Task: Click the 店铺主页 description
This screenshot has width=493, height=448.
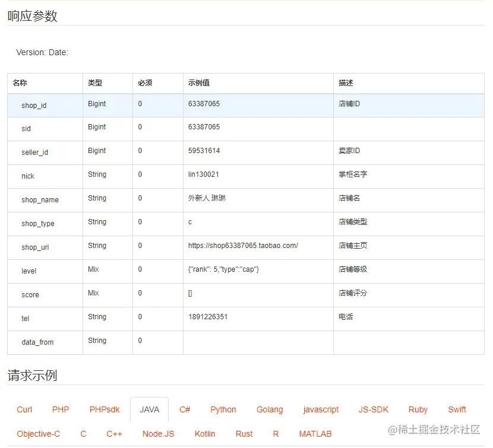Action: coord(353,246)
